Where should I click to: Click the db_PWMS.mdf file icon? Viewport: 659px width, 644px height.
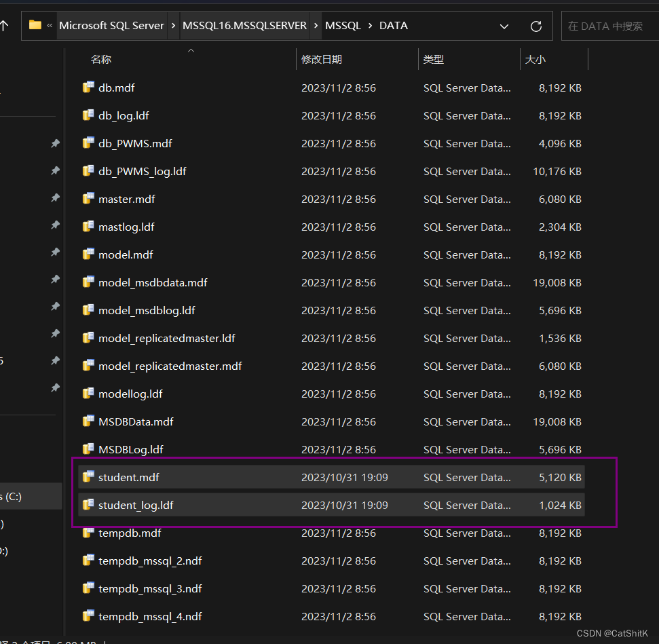[88, 143]
